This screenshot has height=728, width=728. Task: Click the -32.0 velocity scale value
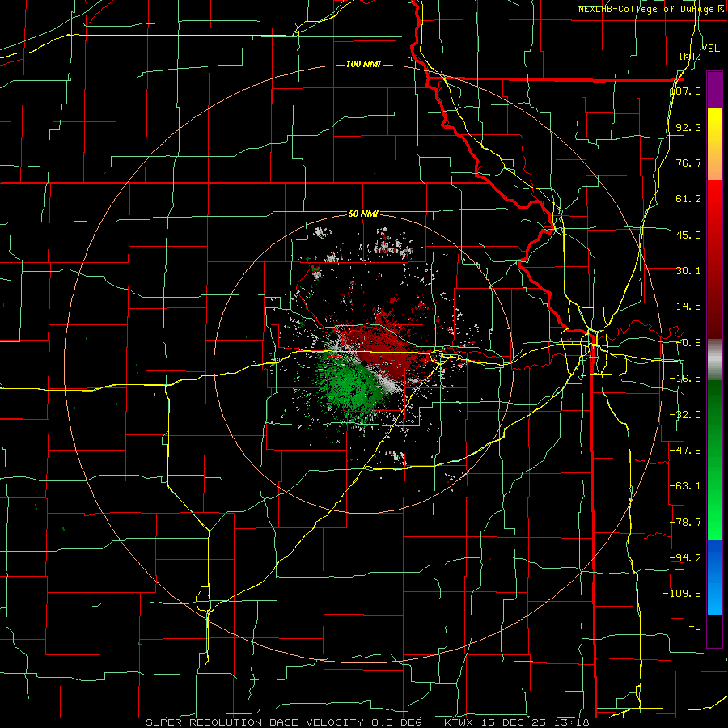(686, 415)
